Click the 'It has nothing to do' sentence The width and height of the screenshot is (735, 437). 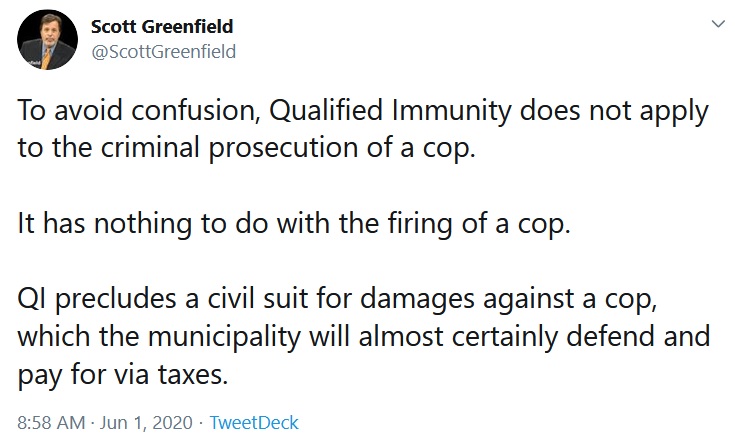(294, 224)
